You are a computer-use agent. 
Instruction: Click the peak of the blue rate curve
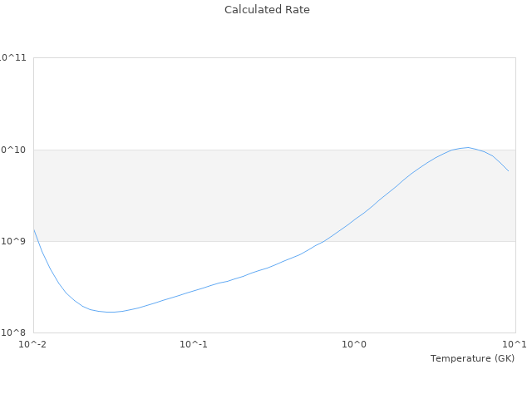467,147
